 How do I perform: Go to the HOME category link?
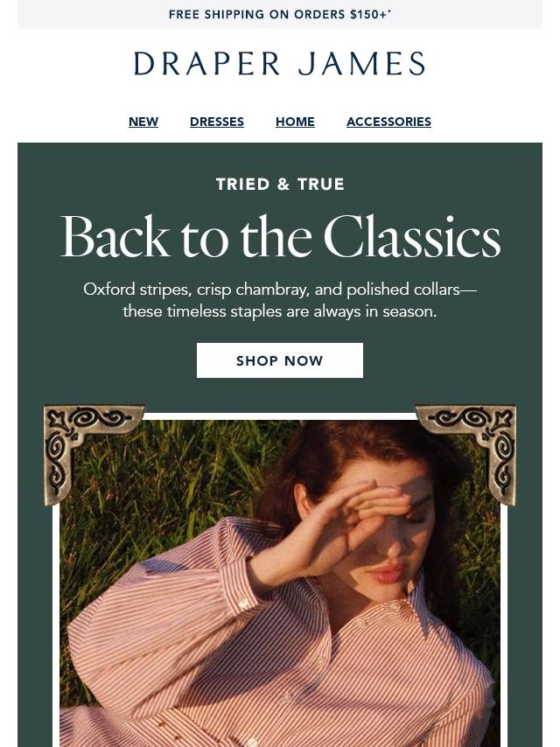[x=295, y=122]
